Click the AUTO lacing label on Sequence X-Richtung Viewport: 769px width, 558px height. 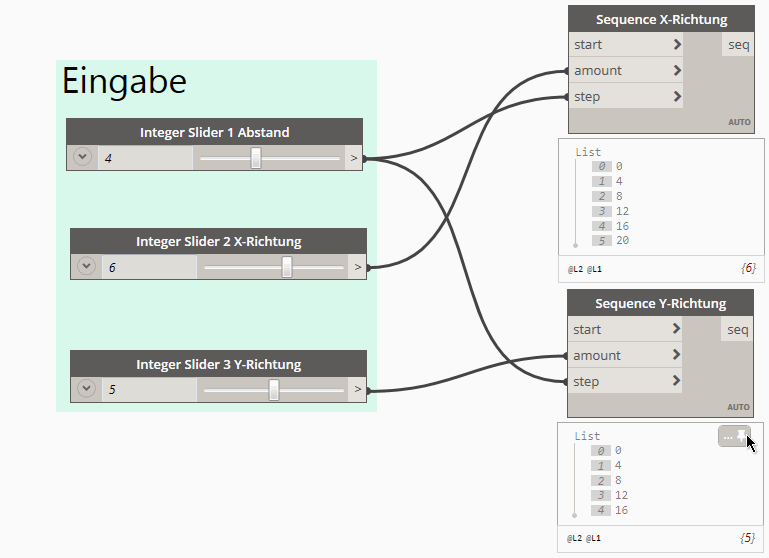tap(739, 122)
